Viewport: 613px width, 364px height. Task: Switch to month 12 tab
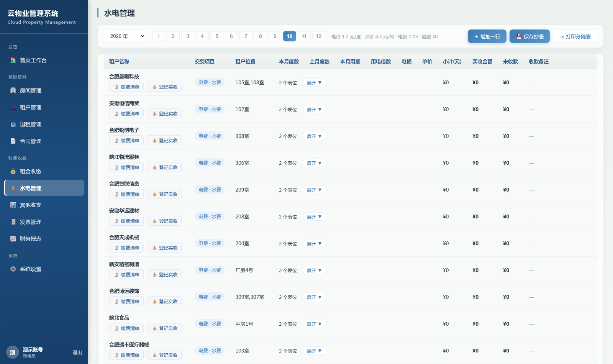[319, 36]
